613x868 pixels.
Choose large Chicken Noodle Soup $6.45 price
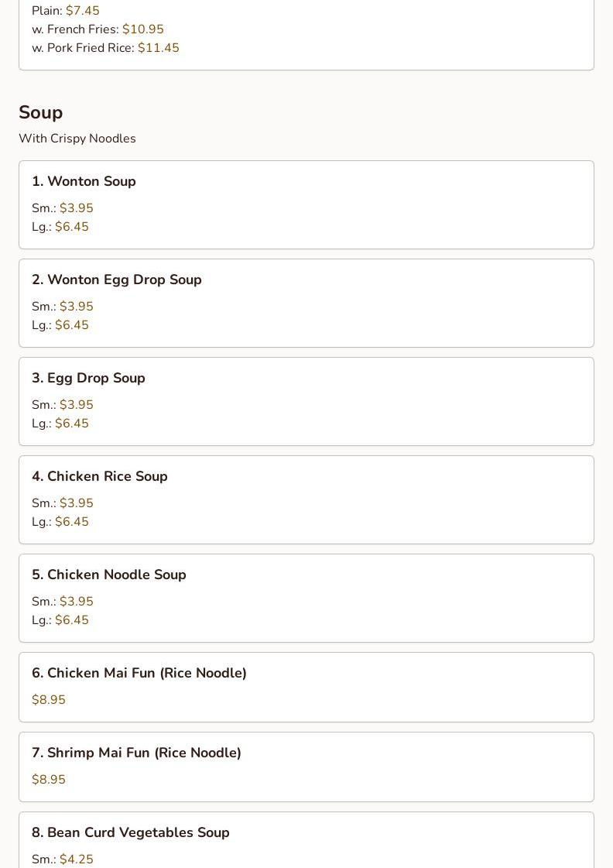60,620
